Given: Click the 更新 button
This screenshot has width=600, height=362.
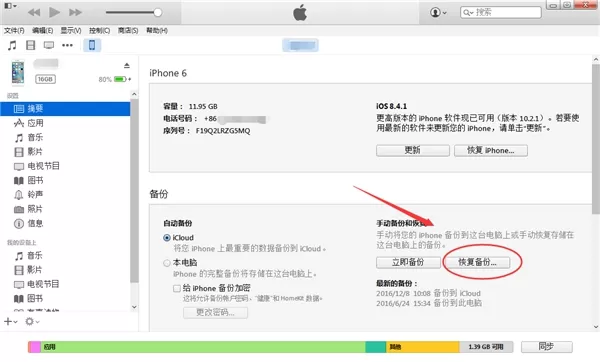Looking at the screenshot, I should 412,150.
